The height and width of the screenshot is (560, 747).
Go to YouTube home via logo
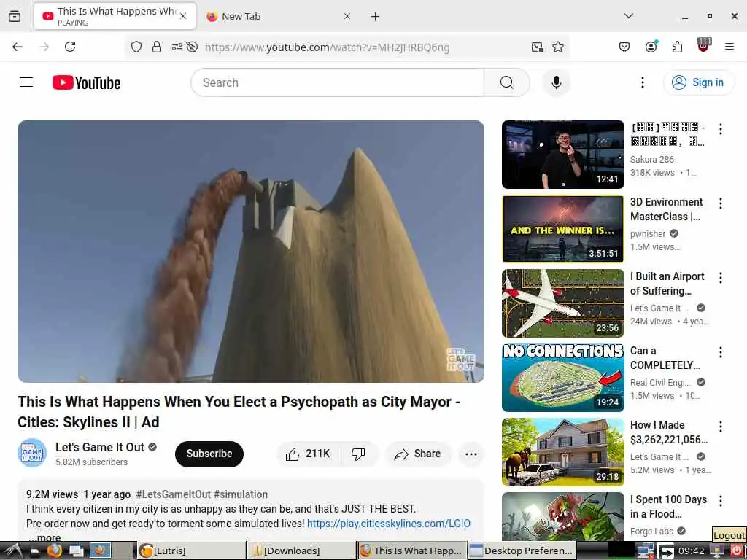tap(86, 82)
